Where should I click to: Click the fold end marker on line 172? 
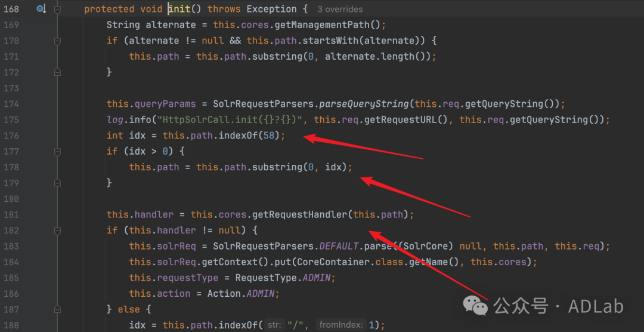click(57, 72)
